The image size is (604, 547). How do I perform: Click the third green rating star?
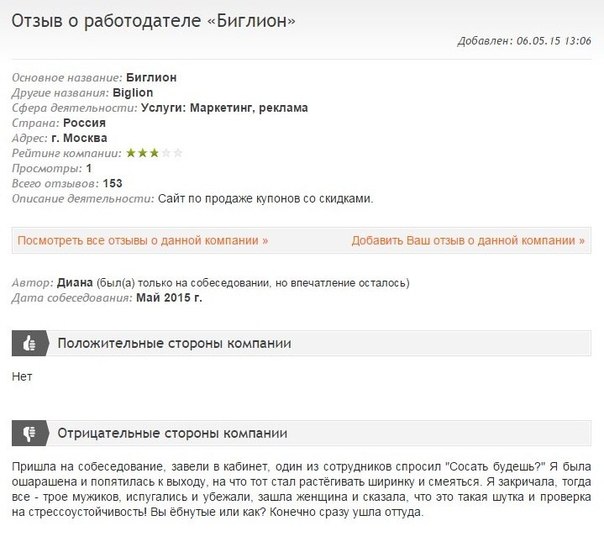[x=154, y=153]
